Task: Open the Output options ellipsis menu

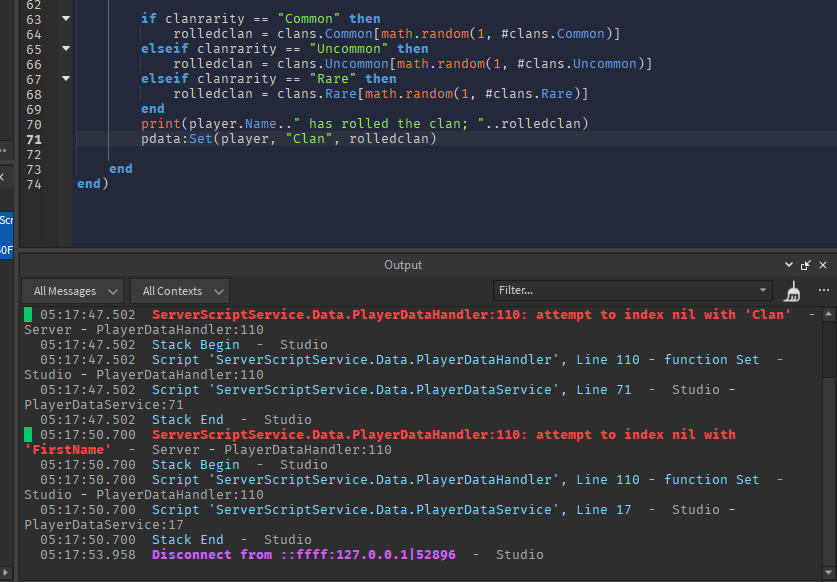Action: click(x=824, y=290)
